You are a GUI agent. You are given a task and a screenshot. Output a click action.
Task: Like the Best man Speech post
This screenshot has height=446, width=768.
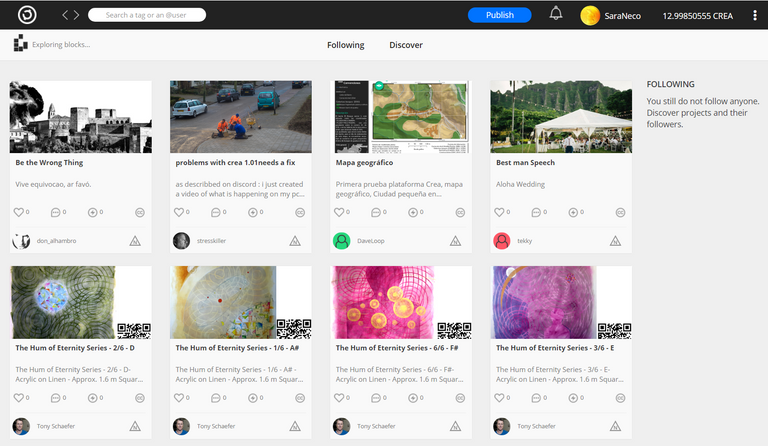click(x=499, y=212)
